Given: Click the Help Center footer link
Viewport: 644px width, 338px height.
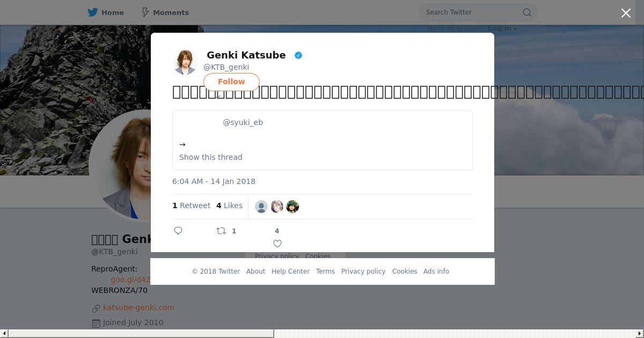Looking at the screenshot, I should [290, 271].
